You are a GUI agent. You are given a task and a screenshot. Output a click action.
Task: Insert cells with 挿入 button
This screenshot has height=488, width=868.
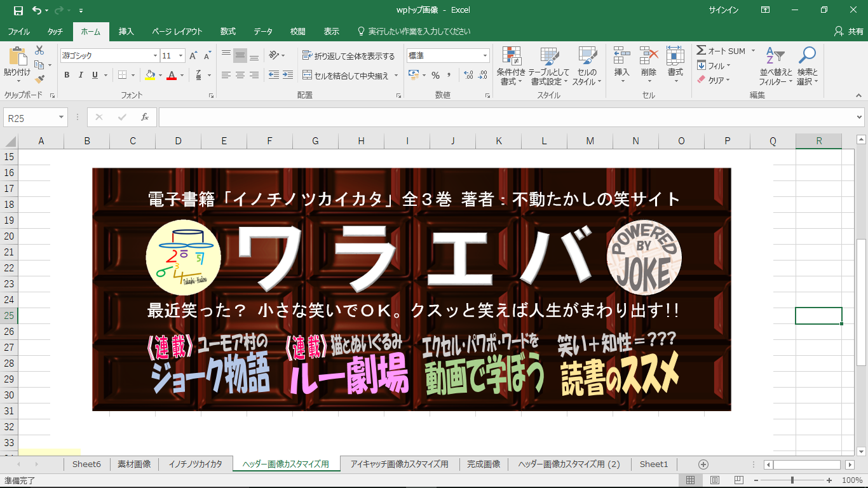coord(621,65)
